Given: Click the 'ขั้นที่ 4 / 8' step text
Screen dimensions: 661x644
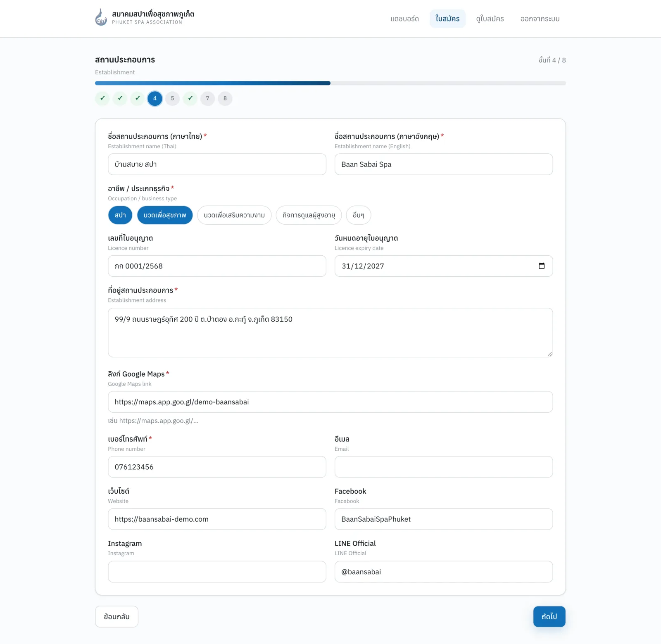Looking at the screenshot, I should coord(552,60).
